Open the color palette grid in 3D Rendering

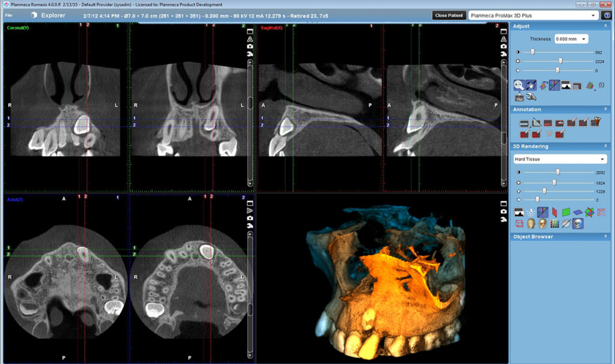tap(555, 224)
